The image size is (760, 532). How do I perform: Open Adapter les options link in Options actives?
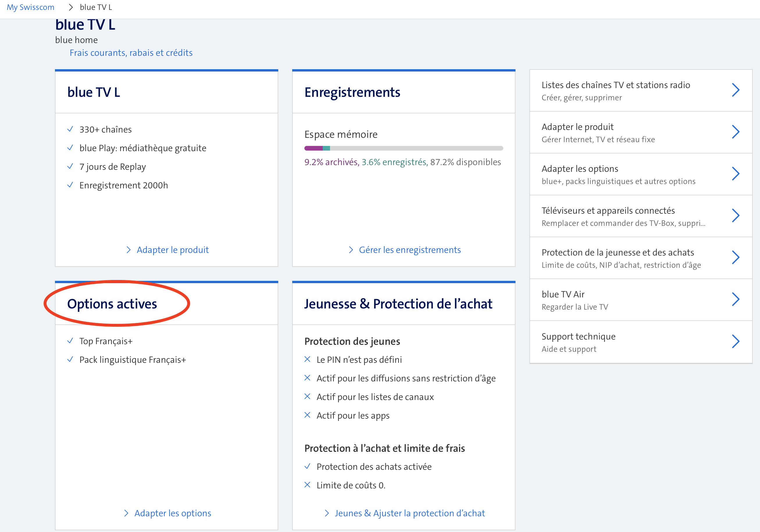click(x=172, y=513)
